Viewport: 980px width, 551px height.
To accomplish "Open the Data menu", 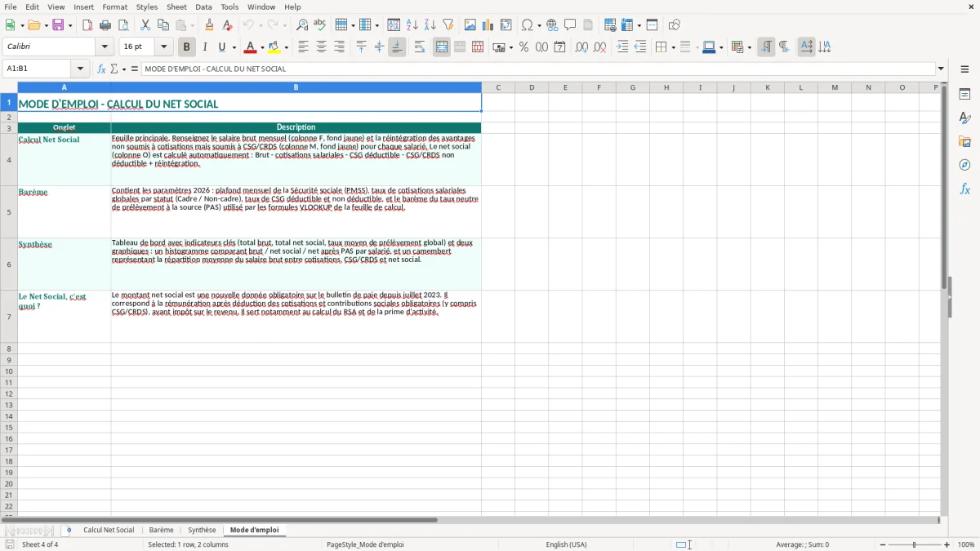I will [x=203, y=7].
